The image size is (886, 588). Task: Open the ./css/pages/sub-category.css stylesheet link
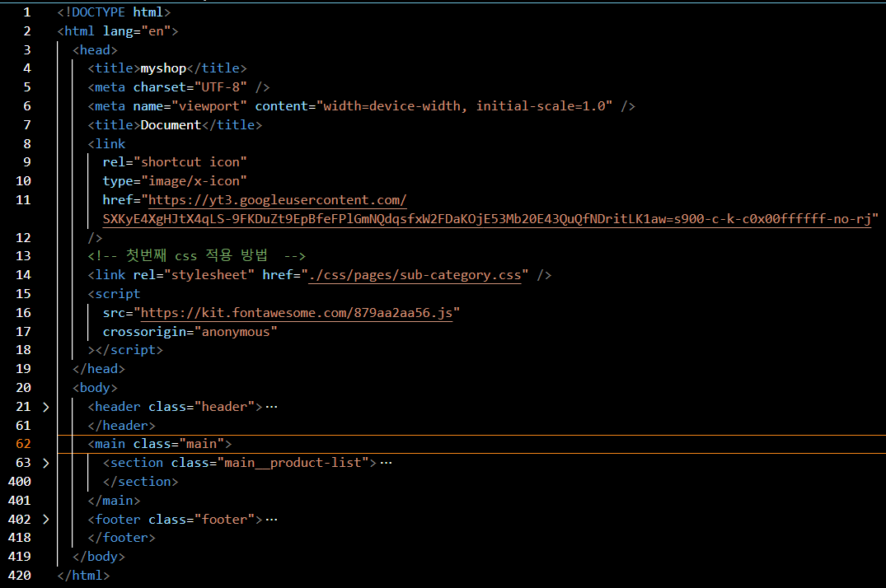click(415, 275)
